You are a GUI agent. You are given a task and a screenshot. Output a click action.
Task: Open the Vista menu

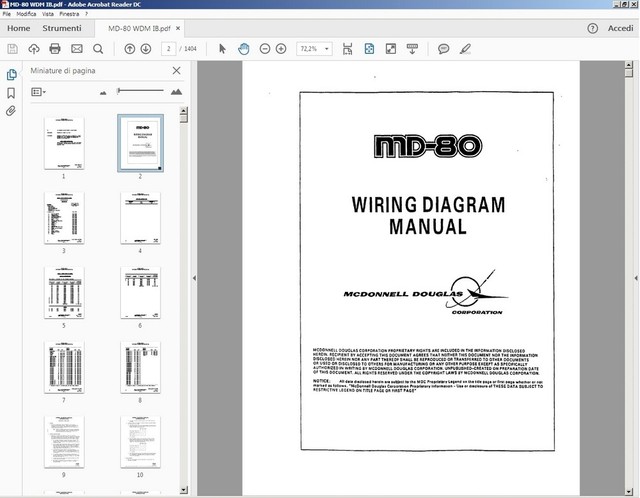coord(48,14)
